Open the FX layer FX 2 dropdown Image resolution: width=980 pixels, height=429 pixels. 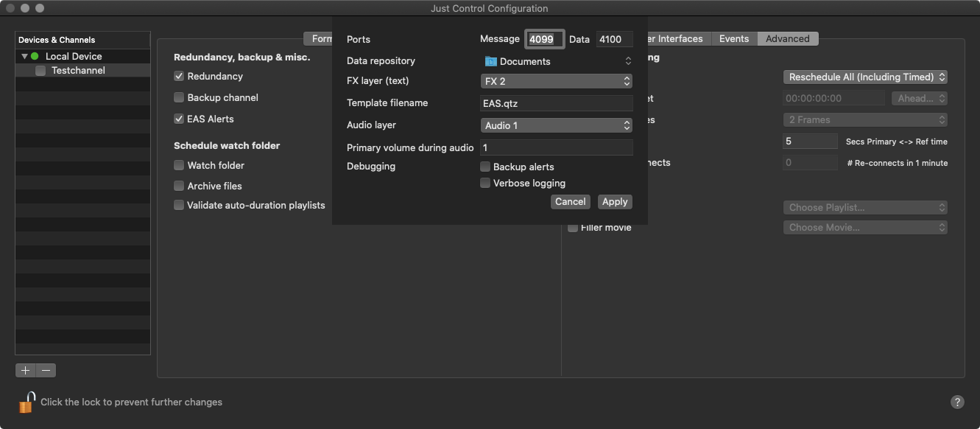tap(557, 81)
